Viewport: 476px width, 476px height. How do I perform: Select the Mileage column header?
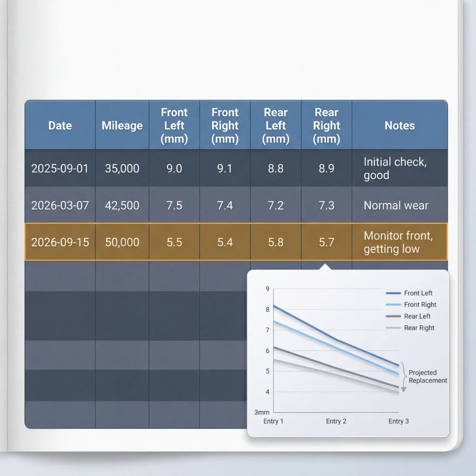point(122,126)
